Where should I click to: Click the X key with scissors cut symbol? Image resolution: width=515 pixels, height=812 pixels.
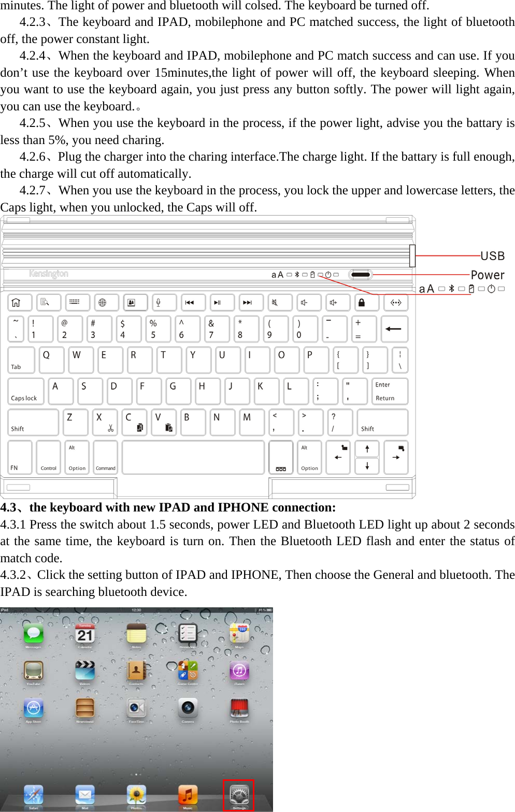(x=105, y=422)
